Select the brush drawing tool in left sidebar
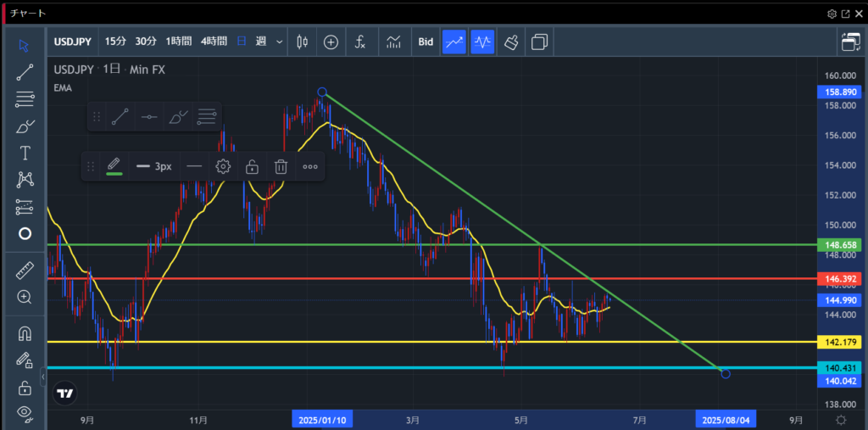Image resolution: width=868 pixels, height=430 pixels. click(24, 127)
